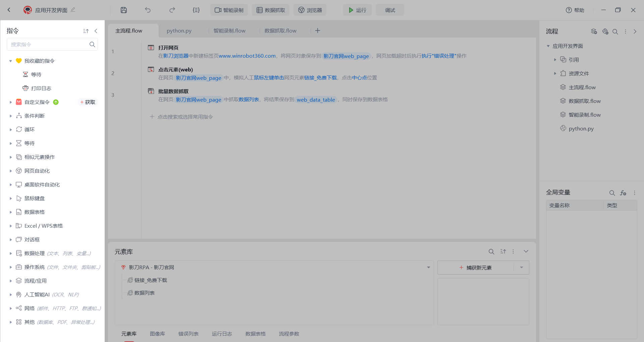Click the fx icon in 全局变量 panel
Viewport: 644px width, 342px height.
click(623, 193)
